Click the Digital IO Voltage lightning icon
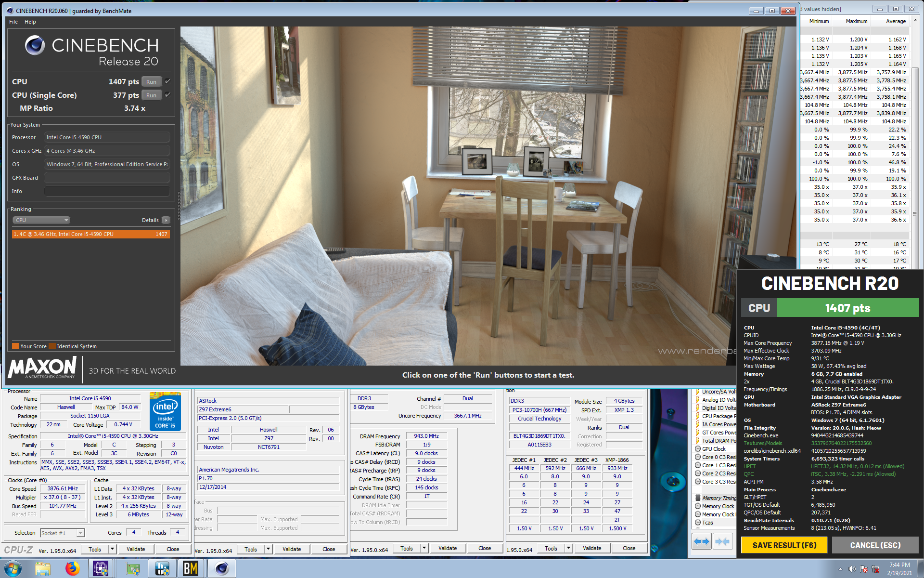Viewport: 924px width, 578px height. click(697, 408)
